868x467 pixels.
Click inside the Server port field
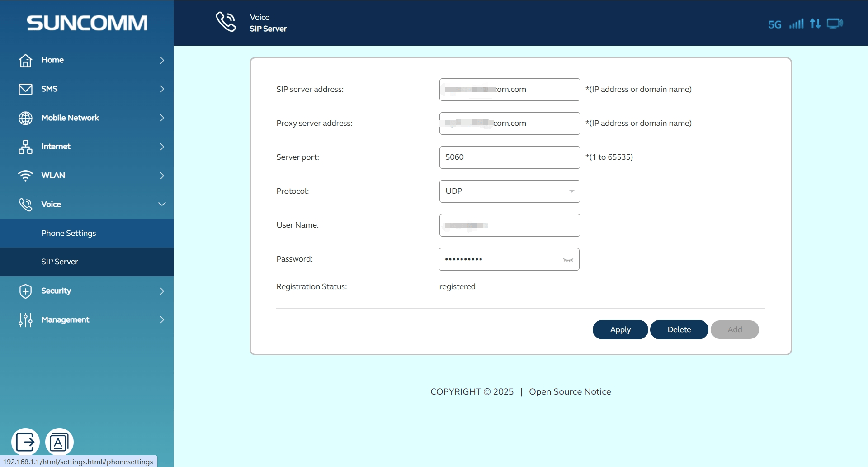pos(509,157)
